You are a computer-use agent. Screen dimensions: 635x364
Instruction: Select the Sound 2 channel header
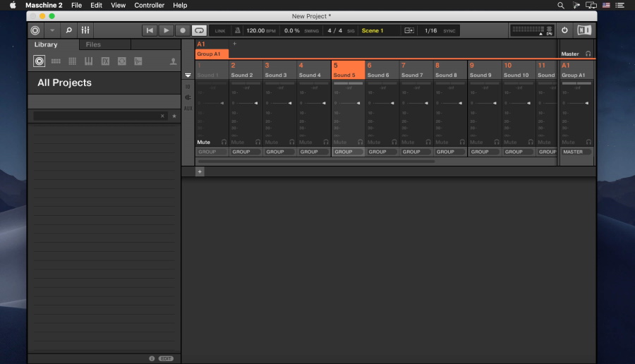(x=246, y=70)
